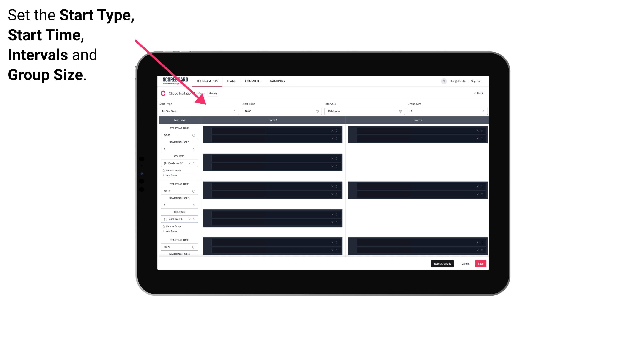The height and width of the screenshot is (346, 644).
Task: Click the Back navigation icon
Action: [475, 93]
